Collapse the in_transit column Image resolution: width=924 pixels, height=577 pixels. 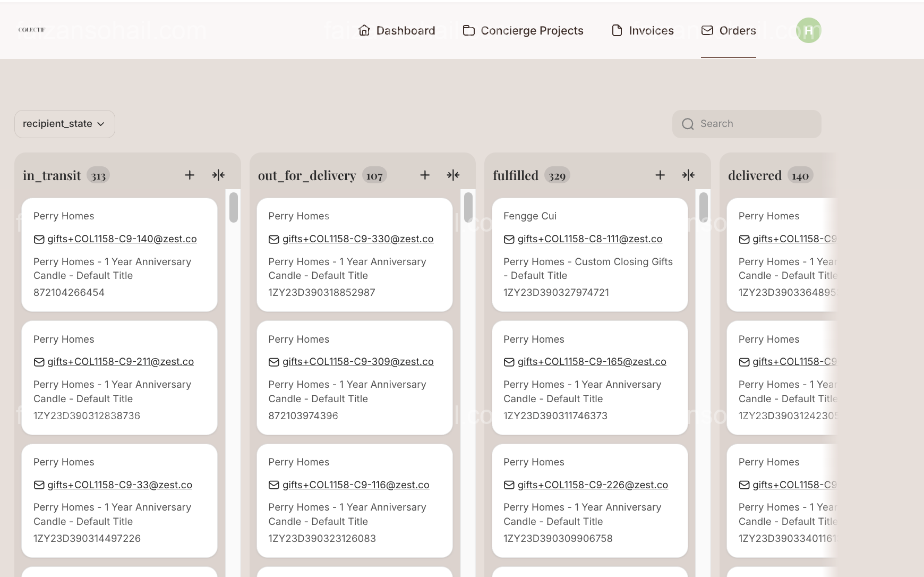tap(218, 175)
